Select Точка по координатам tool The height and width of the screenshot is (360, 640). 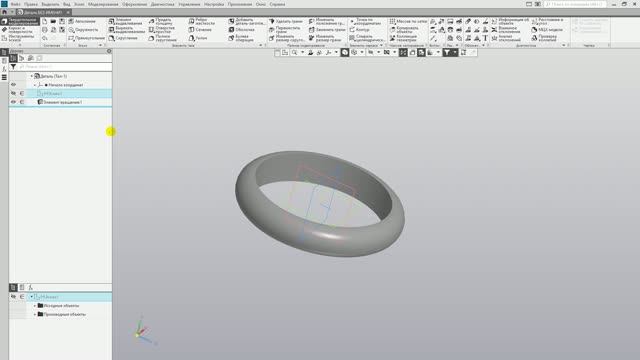click(365, 21)
